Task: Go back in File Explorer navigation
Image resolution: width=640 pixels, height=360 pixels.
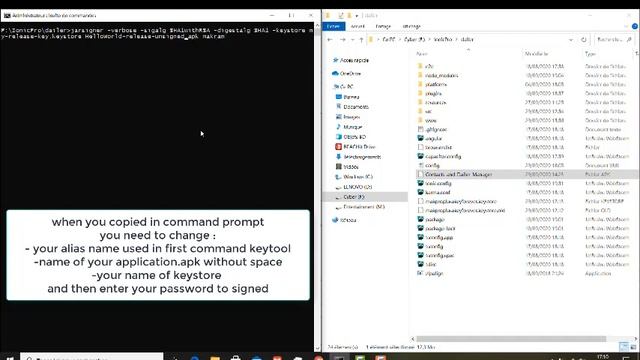Action: (x=330, y=40)
